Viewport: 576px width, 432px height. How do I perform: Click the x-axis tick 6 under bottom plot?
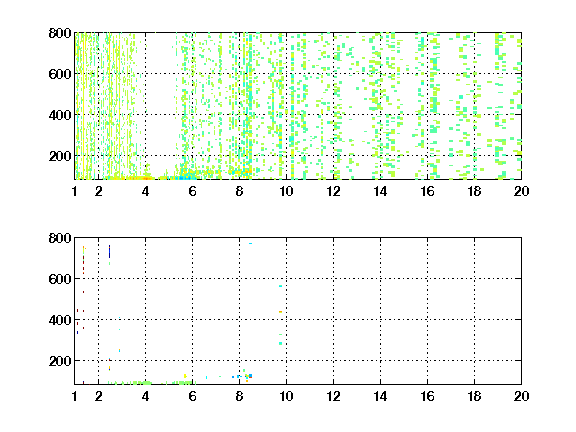pyautogui.click(x=192, y=396)
